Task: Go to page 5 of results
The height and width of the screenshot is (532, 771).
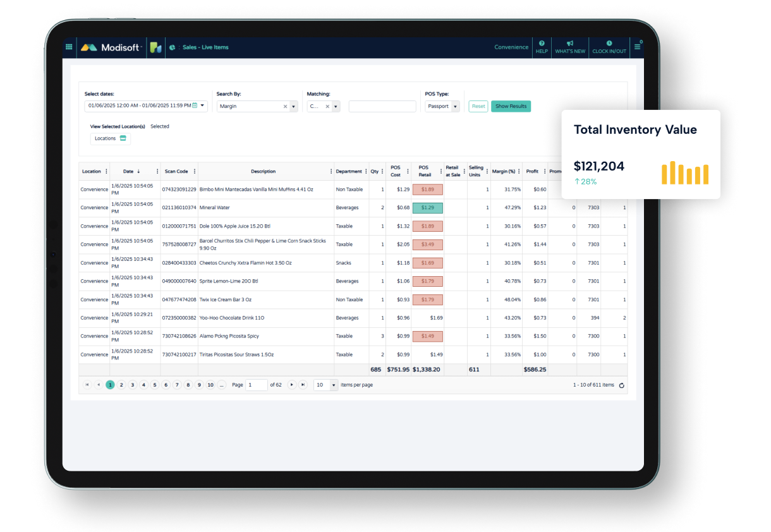Action: [155, 385]
